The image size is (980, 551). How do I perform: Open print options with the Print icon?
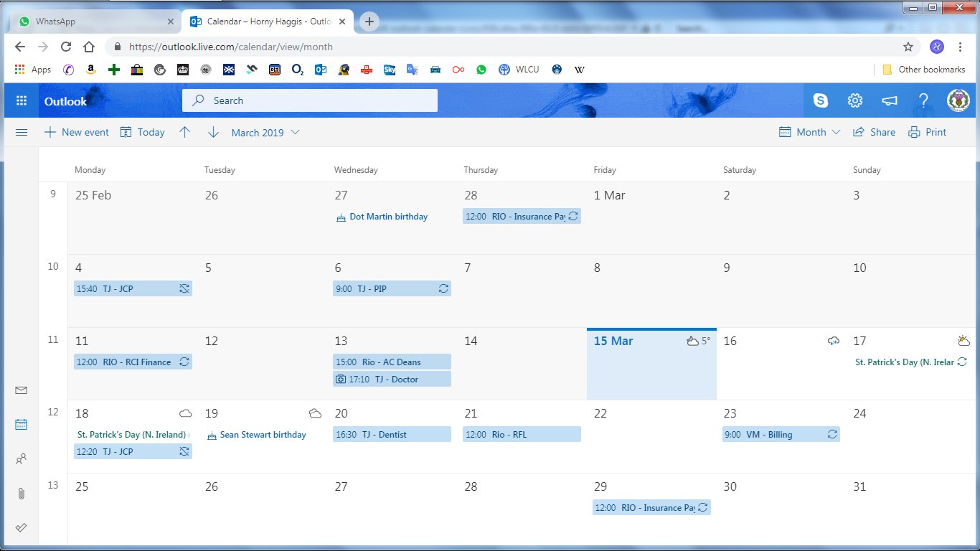tap(927, 132)
